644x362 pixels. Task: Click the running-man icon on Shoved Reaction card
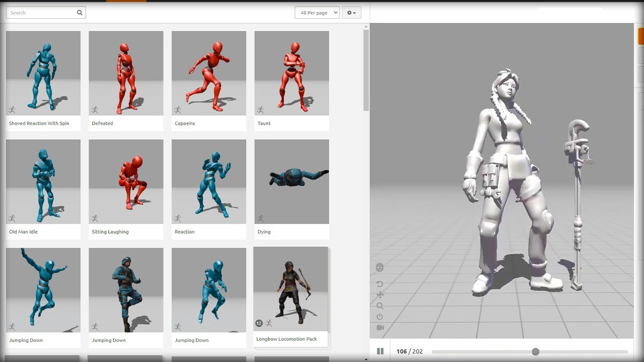click(x=12, y=110)
